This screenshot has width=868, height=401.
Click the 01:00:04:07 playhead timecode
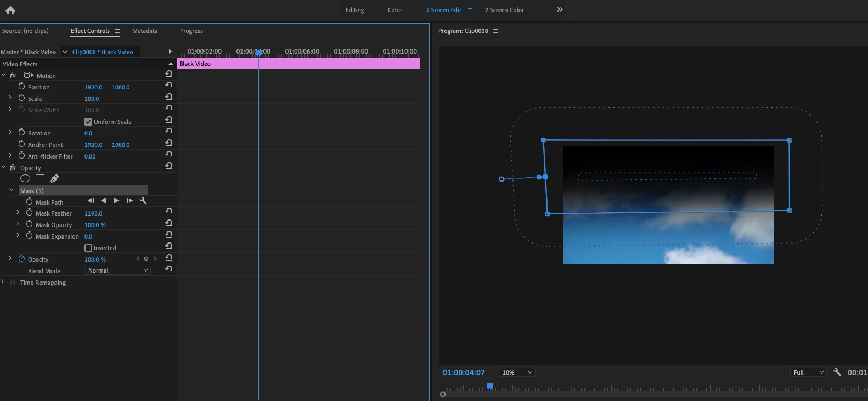click(464, 372)
